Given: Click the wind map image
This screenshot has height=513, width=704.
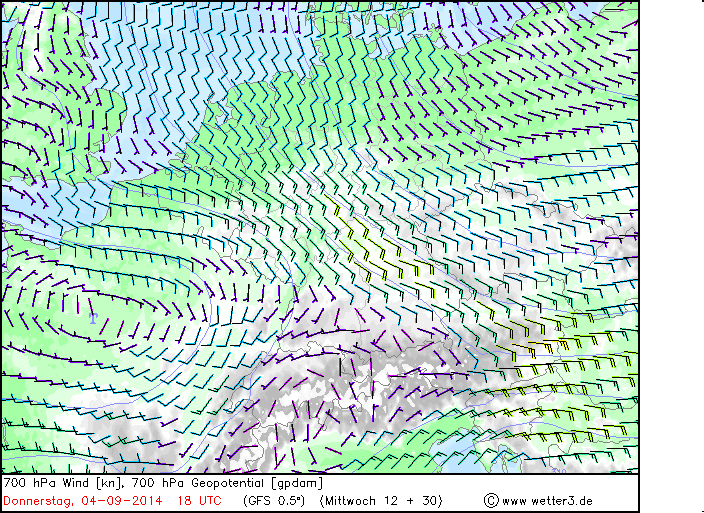Looking at the screenshot, I should pyautogui.click(x=320, y=237).
